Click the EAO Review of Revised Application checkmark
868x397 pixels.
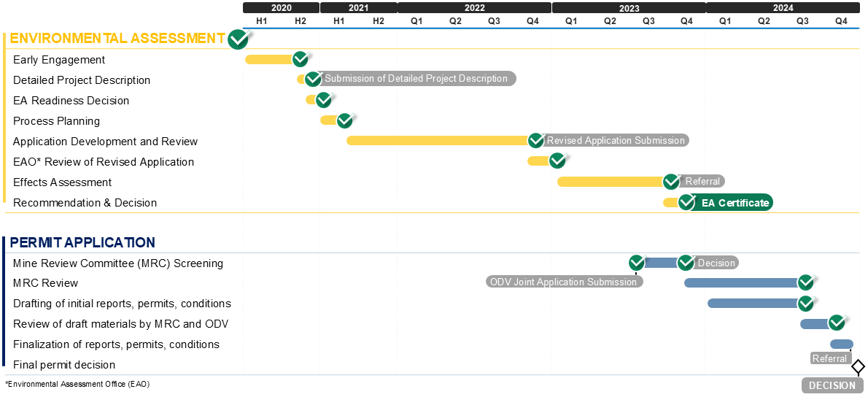[x=557, y=161]
